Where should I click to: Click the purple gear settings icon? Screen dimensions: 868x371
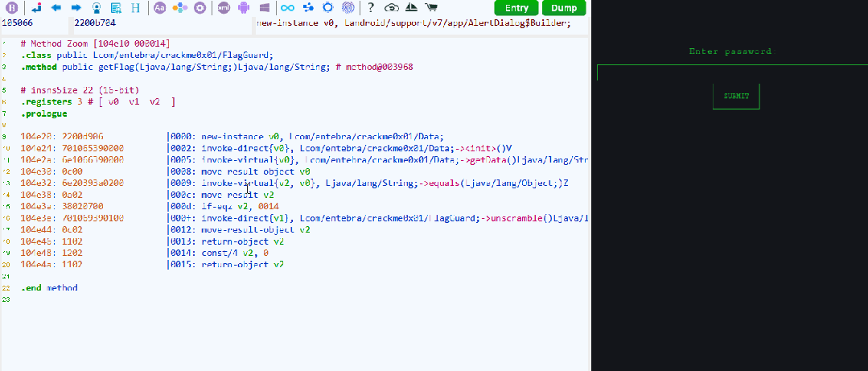pyautogui.click(x=200, y=8)
